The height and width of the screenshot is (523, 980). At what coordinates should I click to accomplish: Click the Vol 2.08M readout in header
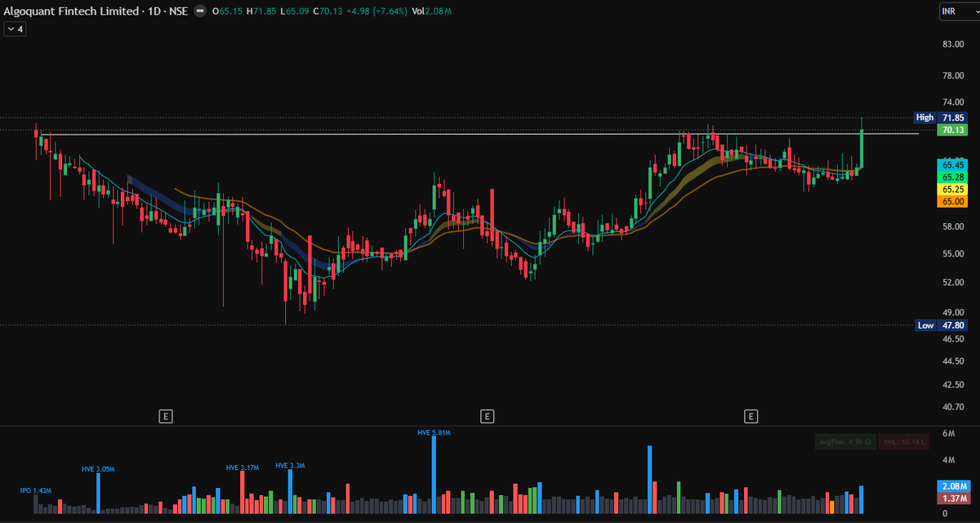[432, 12]
